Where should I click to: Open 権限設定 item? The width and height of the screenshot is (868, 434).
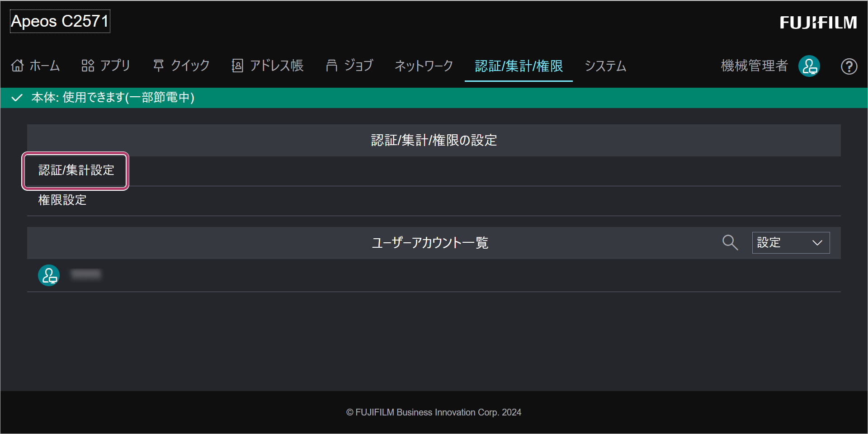[x=62, y=200]
